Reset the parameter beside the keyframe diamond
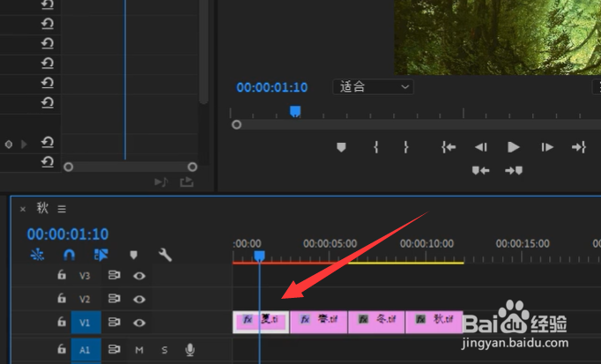The image size is (601, 364). click(x=47, y=143)
